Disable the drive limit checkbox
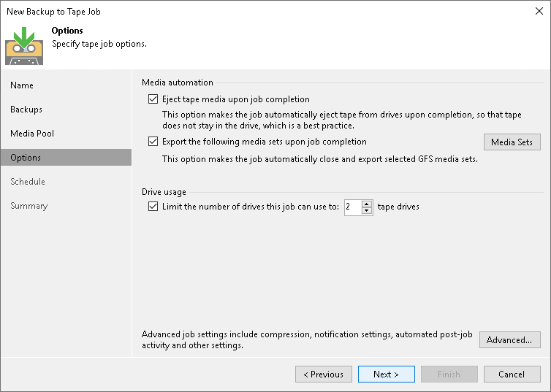The height and width of the screenshot is (392, 551). point(153,207)
